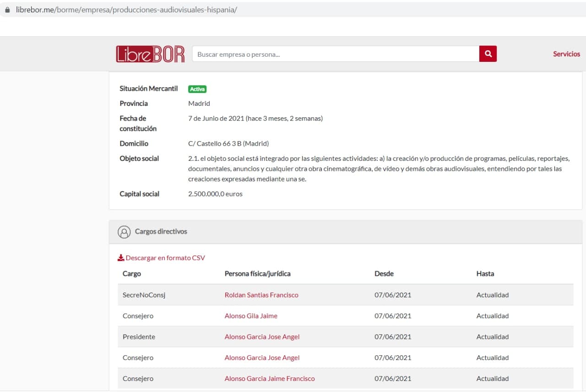Open Alonso Garcia Jose Angel in Presidente row
The width and height of the screenshot is (586, 392).
(x=262, y=337)
